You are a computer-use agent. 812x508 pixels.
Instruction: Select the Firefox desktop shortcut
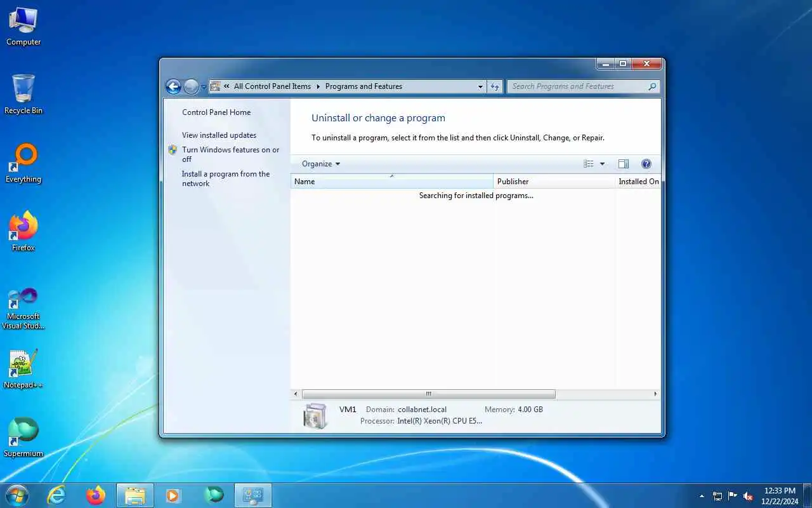pos(23,232)
